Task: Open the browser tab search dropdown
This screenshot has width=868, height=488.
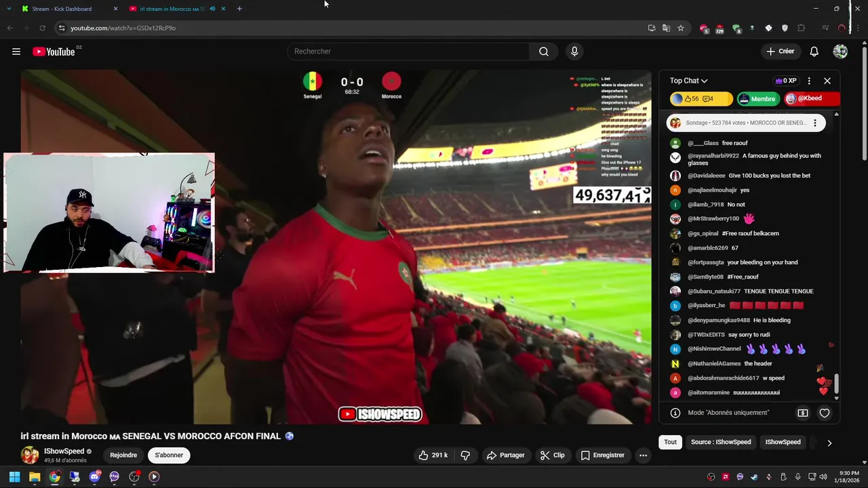Action: pos(9,9)
